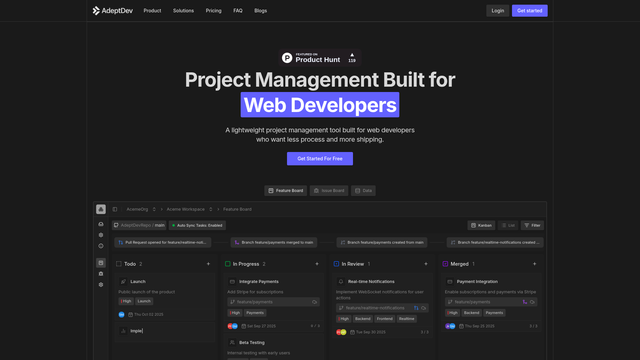Open Branch feature/realtime-notifications created chip
This screenshot has height=360, width=640.
(x=495, y=242)
